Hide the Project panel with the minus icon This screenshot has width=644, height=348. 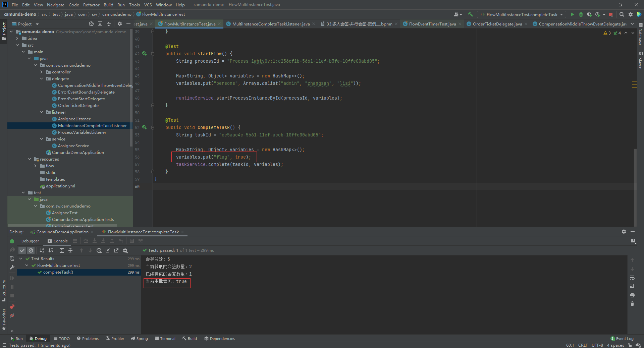pyautogui.click(x=128, y=24)
